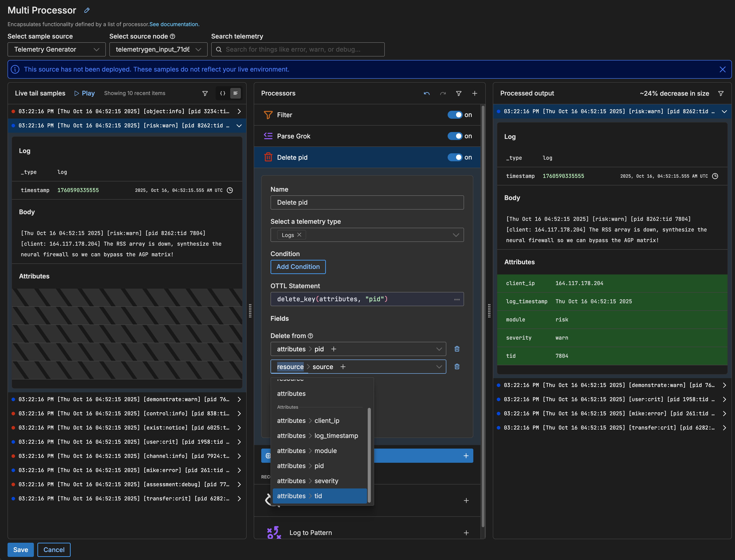Click the add processor plus icon
Viewport: 735px width, 560px height.
click(x=474, y=93)
